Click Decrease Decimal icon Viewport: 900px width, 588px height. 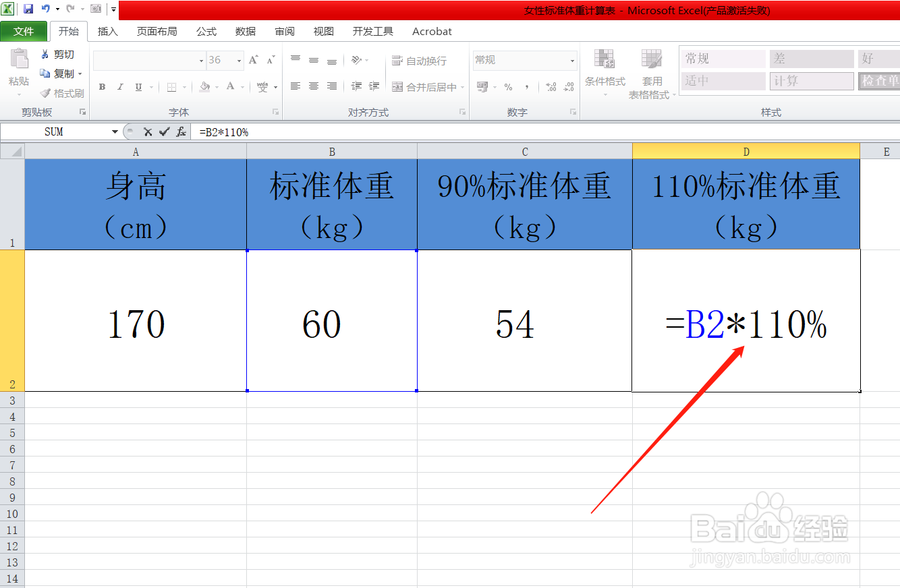[569, 87]
